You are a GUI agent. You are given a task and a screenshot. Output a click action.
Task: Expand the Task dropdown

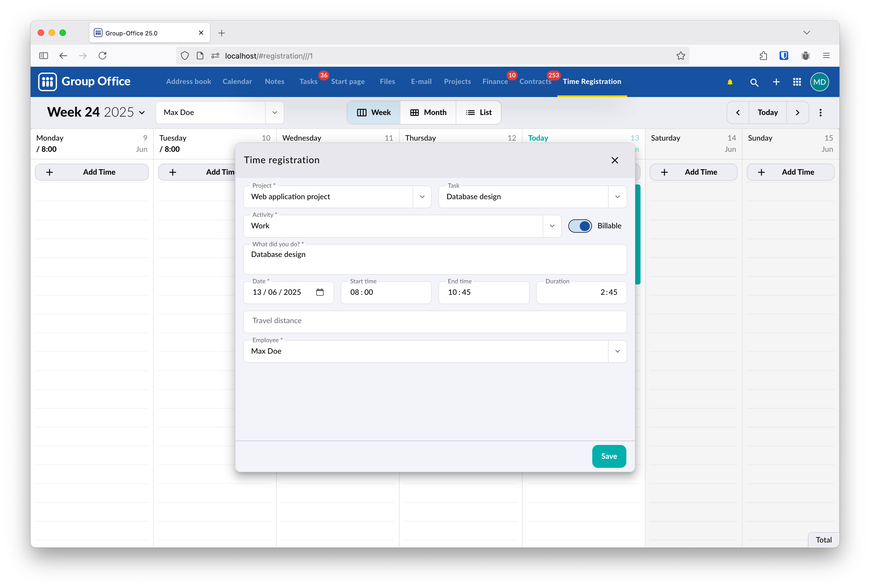point(617,197)
